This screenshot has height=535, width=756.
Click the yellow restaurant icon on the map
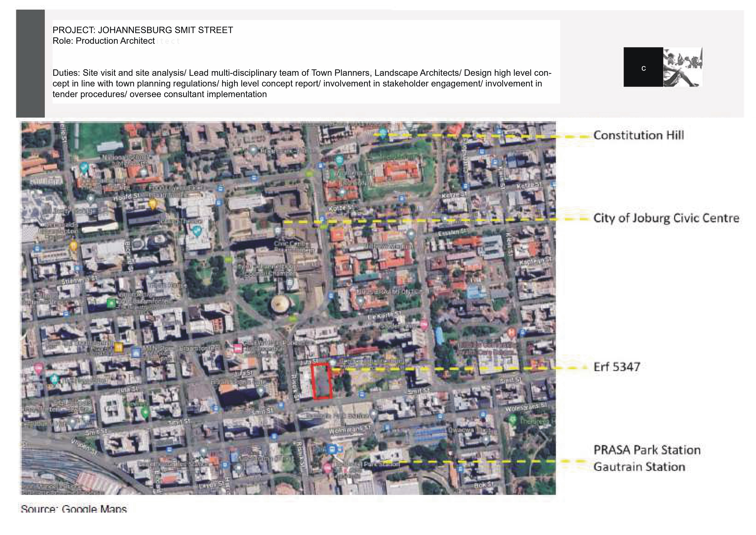119,346
